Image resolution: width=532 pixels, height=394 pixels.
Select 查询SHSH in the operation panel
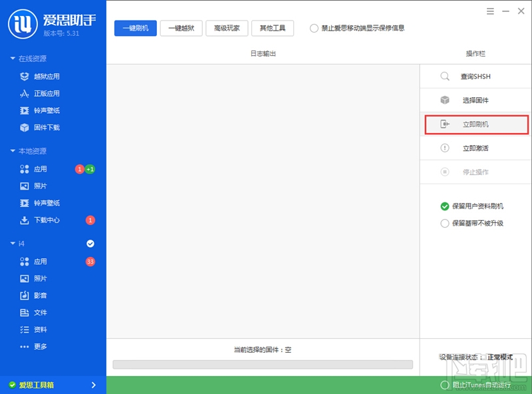click(x=473, y=76)
